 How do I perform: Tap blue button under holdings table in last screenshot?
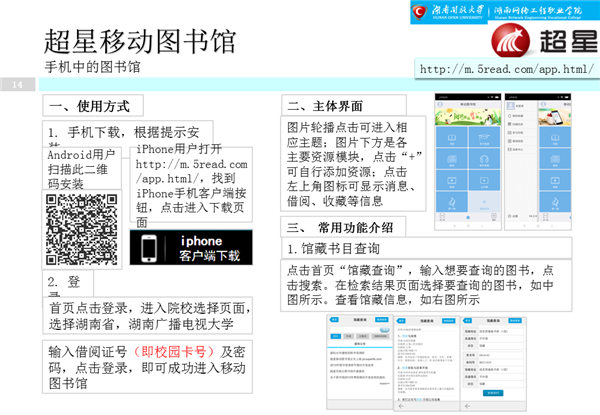493,393
